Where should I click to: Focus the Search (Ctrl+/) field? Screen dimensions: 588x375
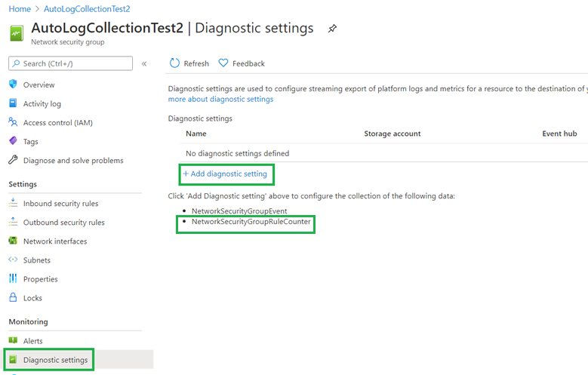click(70, 63)
